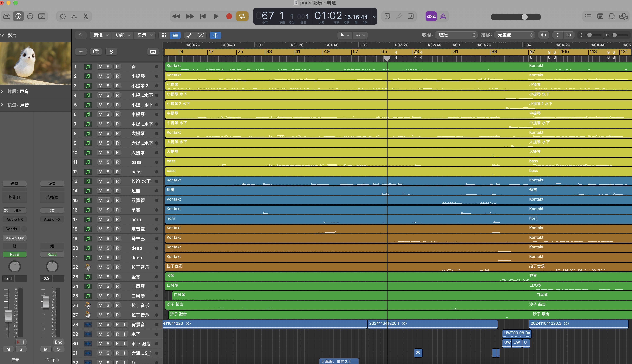Enable the metronome icon

coord(443,16)
